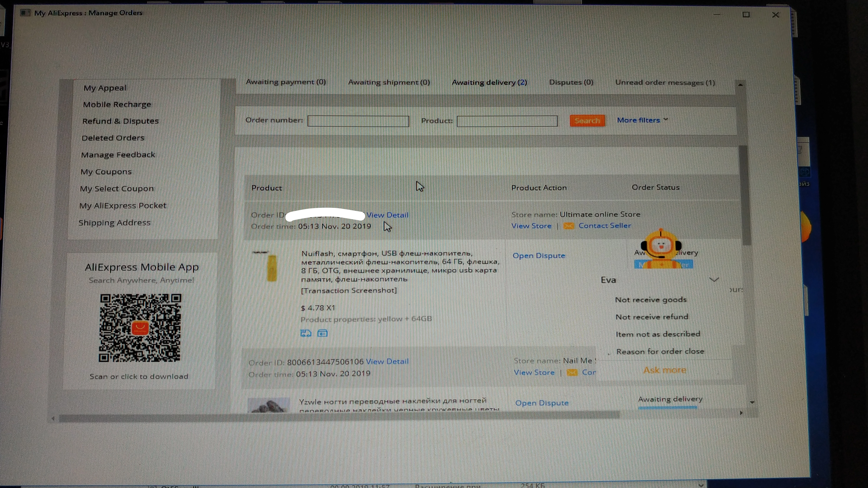The image size is (868, 488).
Task: Click View Store under Ultimate online Store
Action: tap(531, 226)
